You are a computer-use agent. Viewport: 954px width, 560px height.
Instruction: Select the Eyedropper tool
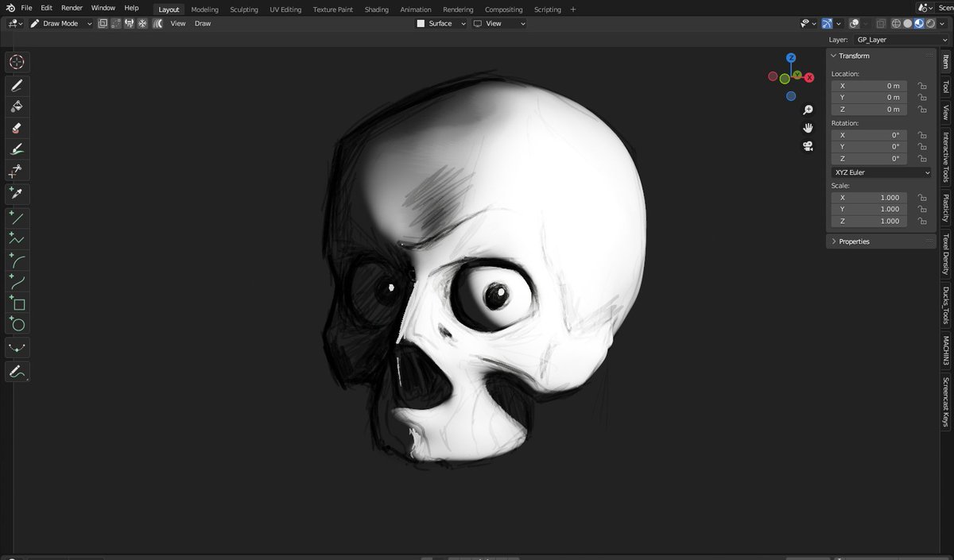[x=17, y=193]
